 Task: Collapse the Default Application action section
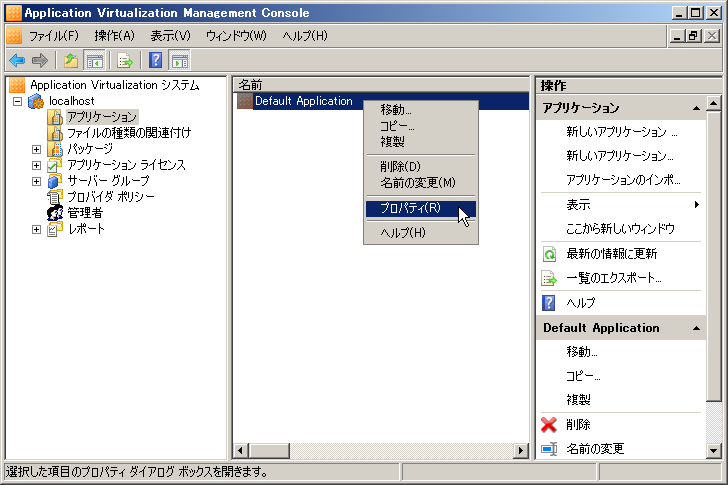point(696,328)
